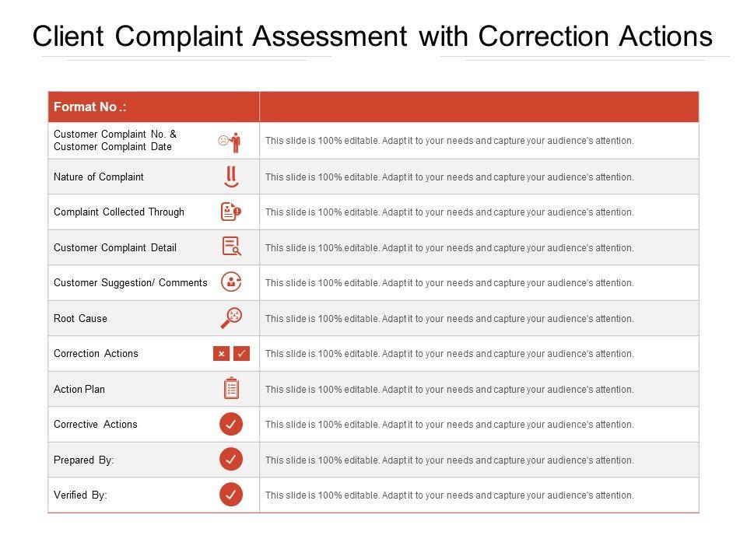Click the Root Cause magnifier icon
This screenshot has width=747, height=560.
231,317
